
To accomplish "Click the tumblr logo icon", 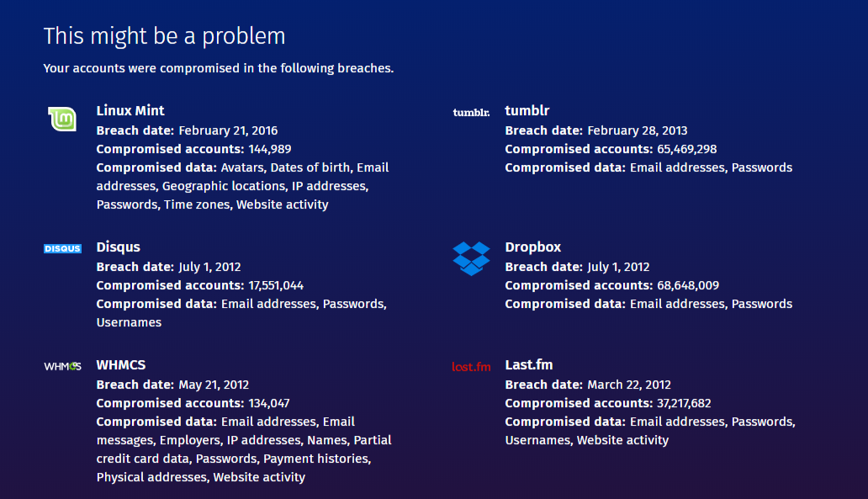I will pyautogui.click(x=471, y=113).
